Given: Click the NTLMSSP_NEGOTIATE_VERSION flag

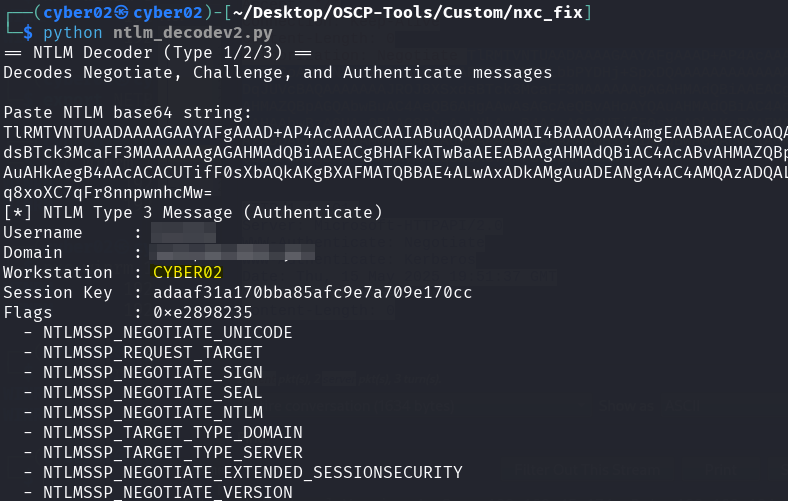Looking at the screenshot, I should [x=167, y=492].
